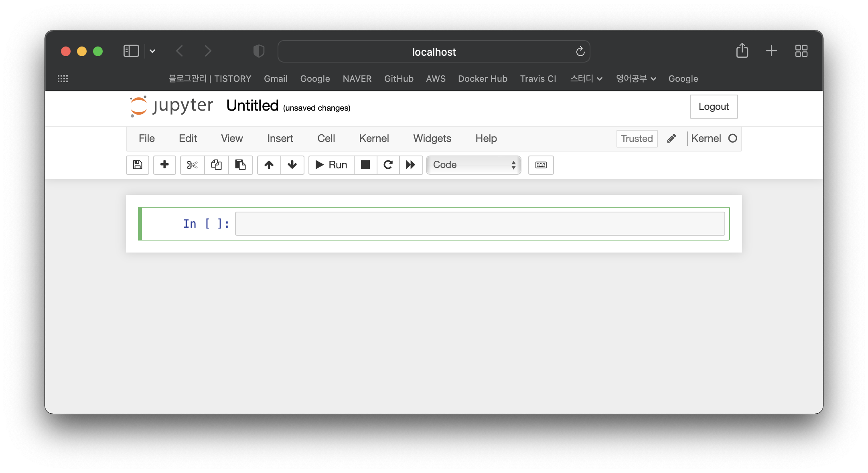This screenshot has height=473, width=868.
Task: Move selected cell up arrow
Action: [x=269, y=165]
